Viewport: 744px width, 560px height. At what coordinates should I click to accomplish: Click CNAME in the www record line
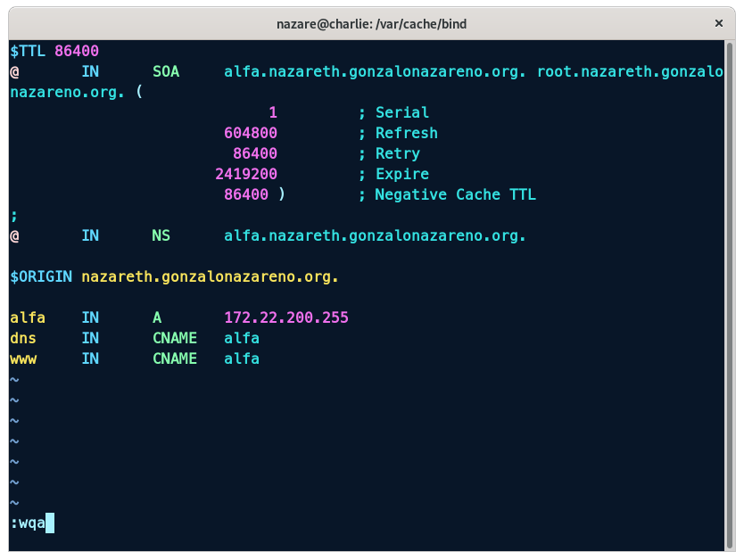pos(175,359)
